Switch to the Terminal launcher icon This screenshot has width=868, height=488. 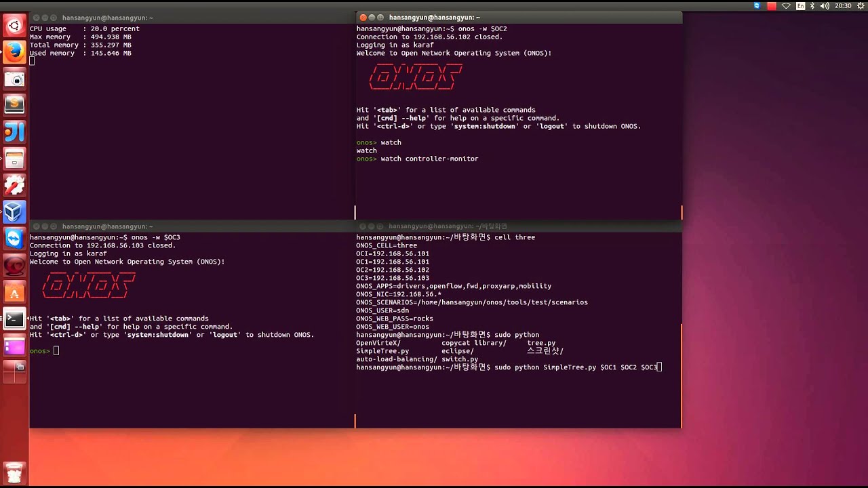14,319
